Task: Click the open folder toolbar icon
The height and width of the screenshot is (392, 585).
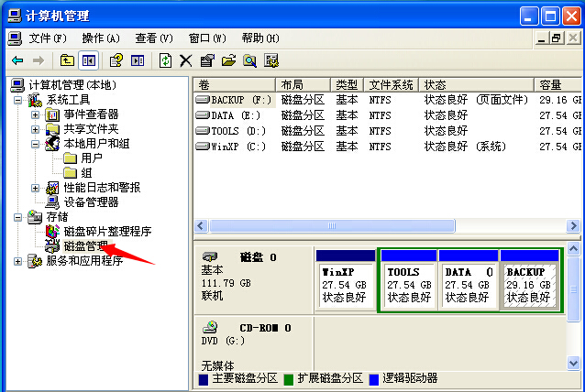Action: (x=227, y=60)
